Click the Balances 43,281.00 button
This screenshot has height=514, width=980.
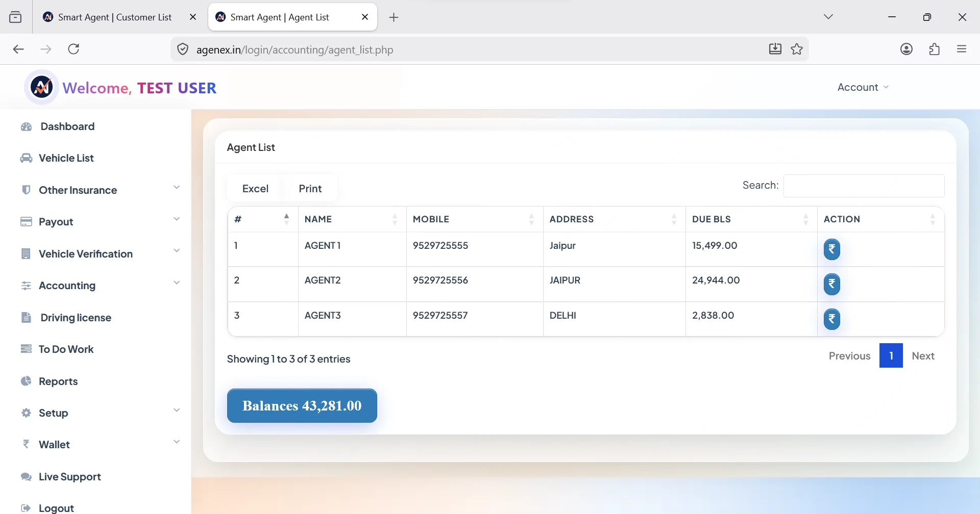tap(302, 406)
